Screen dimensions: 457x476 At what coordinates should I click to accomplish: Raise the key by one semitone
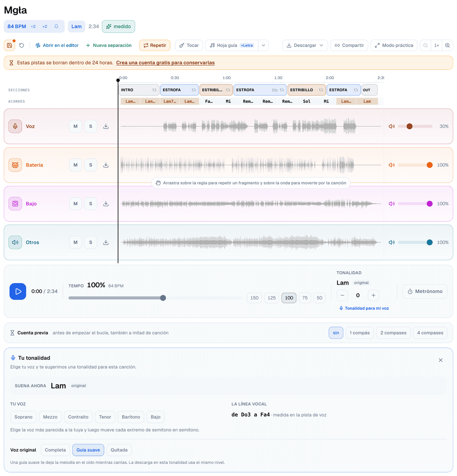(x=374, y=295)
